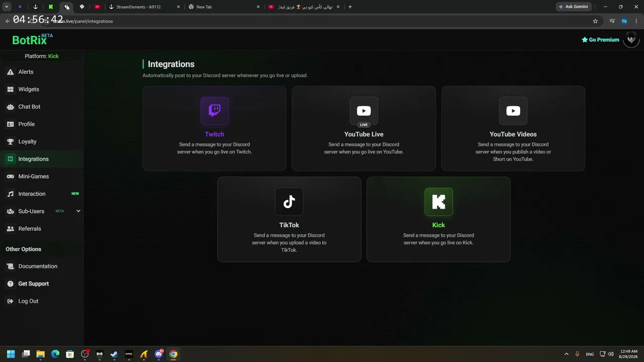Go back with the browser back arrow

tap(8, 21)
